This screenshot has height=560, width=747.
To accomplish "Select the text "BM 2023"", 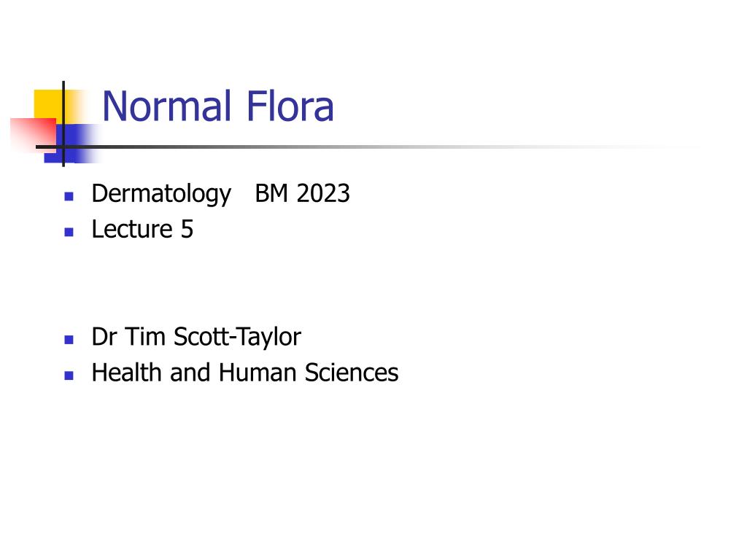I will (303, 193).
